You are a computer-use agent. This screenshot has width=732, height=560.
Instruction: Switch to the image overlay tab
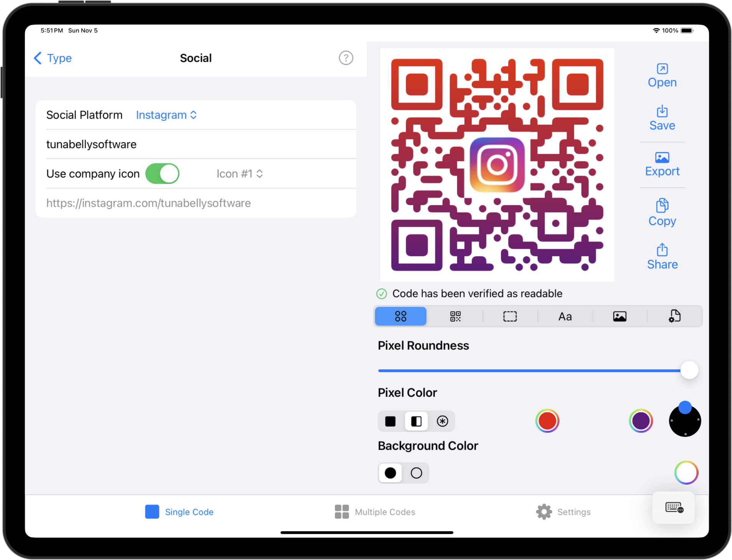click(620, 316)
